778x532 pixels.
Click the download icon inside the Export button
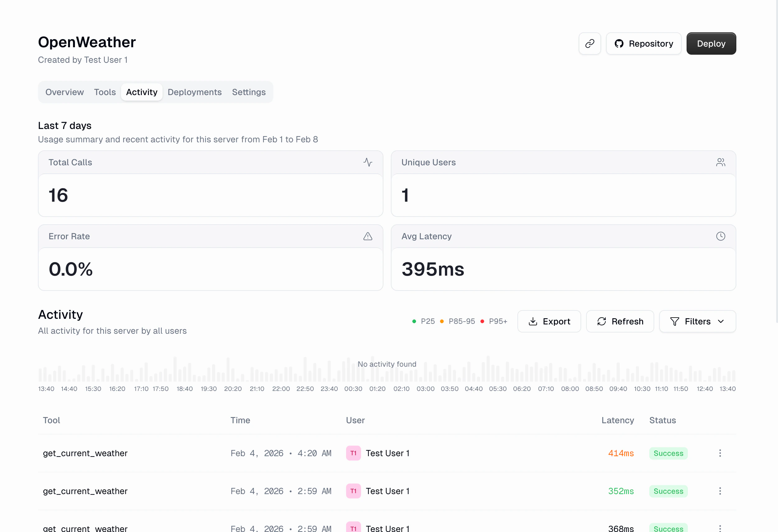pos(533,321)
